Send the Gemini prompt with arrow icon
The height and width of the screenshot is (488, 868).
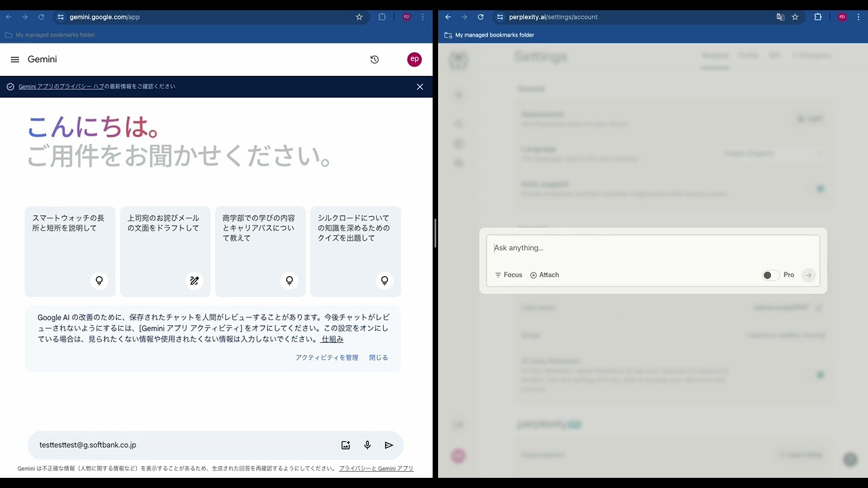[389, 445]
